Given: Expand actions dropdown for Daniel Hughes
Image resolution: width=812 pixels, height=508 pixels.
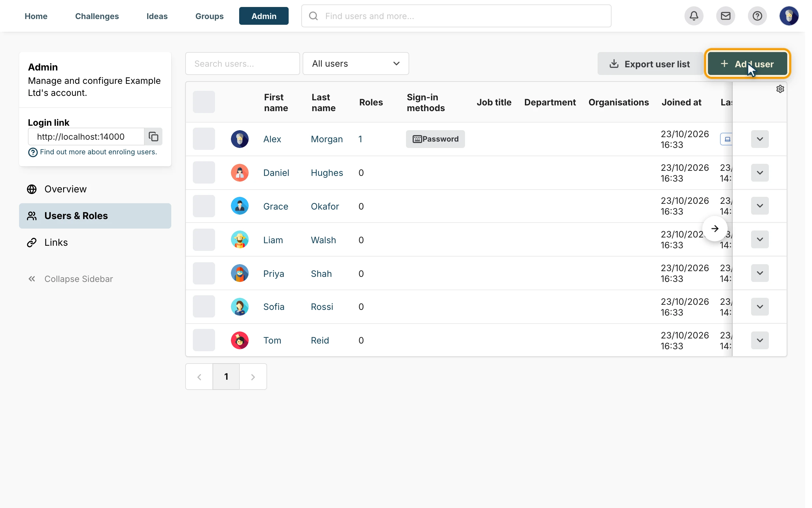Looking at the screenshot, I should (x=760, y=173).
